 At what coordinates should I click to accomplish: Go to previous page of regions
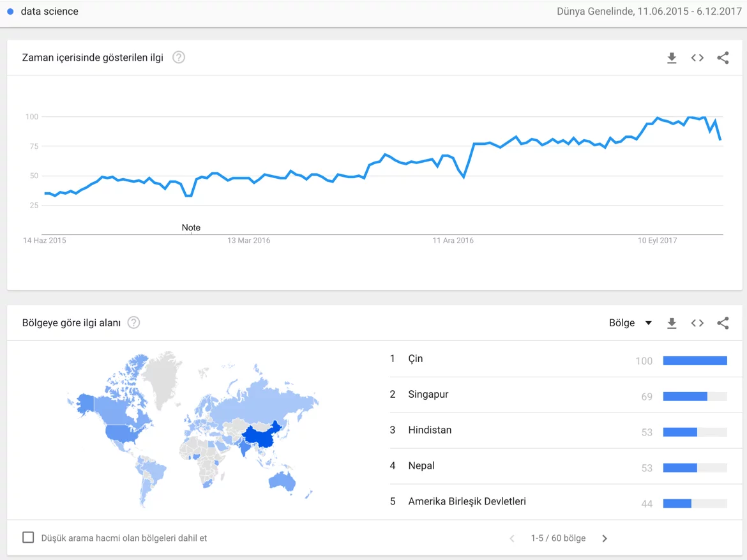512,538
